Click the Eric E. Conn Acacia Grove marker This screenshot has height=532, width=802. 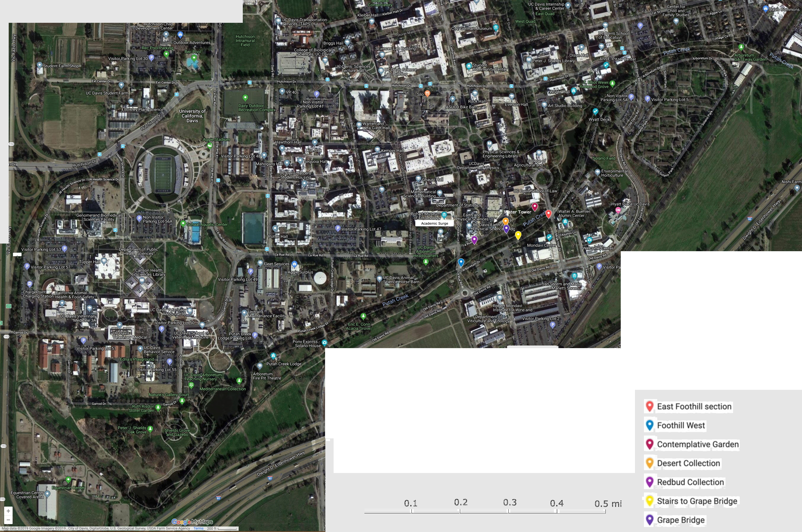click(363, 316)
